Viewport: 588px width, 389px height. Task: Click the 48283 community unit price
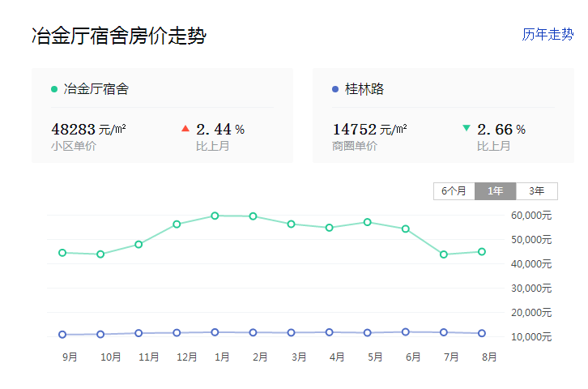[x=73, y=129]
